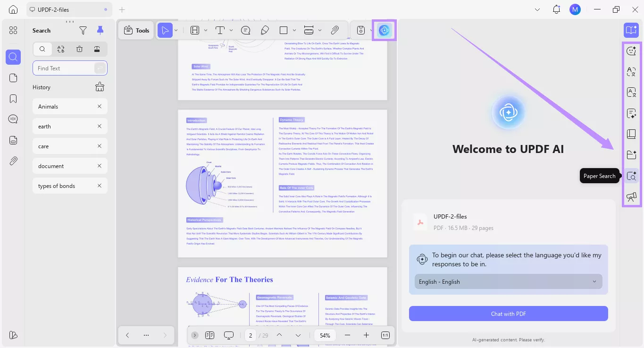
Task: Expand the cursor tool dropdown arrow
Action: pyautogui.click(x=176, y=30)
